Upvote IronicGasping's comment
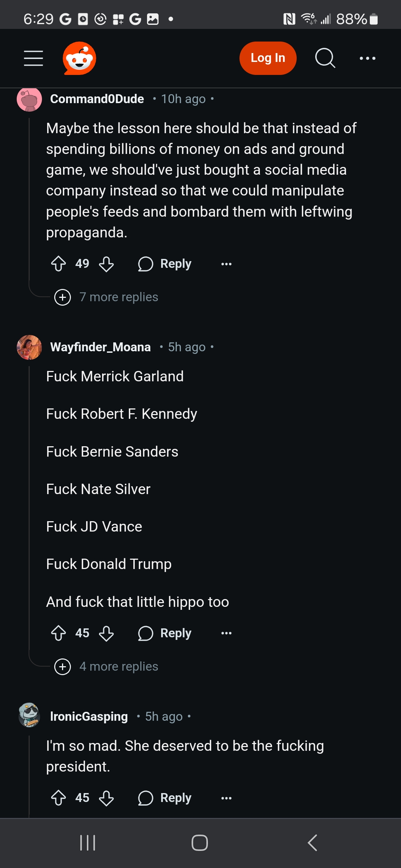This screenshot has width=401, height=868. 58,798
